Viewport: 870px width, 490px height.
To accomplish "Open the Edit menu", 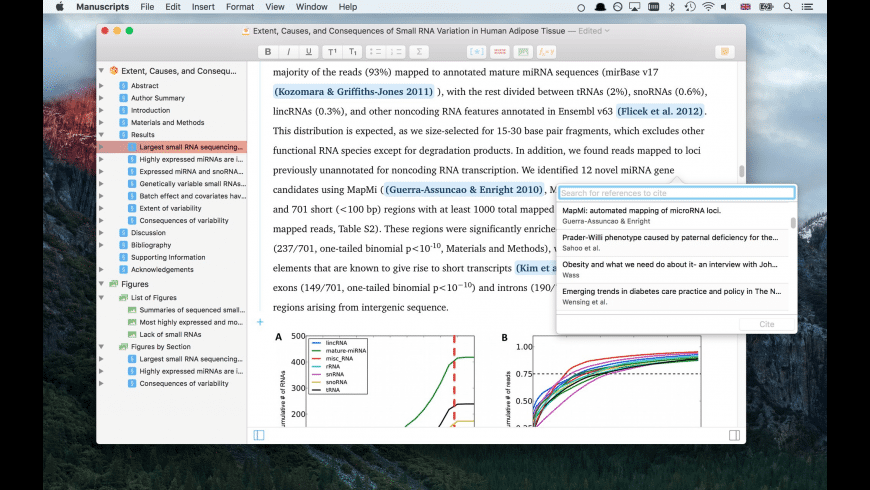I will pyautogui.click(x=173, y=7).
